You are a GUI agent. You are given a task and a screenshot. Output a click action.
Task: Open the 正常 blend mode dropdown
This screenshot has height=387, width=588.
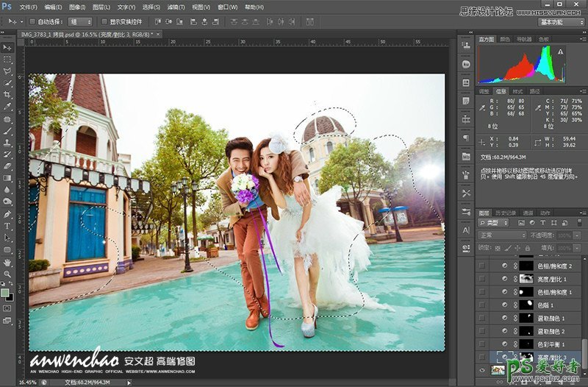click(x=503, y=235)
